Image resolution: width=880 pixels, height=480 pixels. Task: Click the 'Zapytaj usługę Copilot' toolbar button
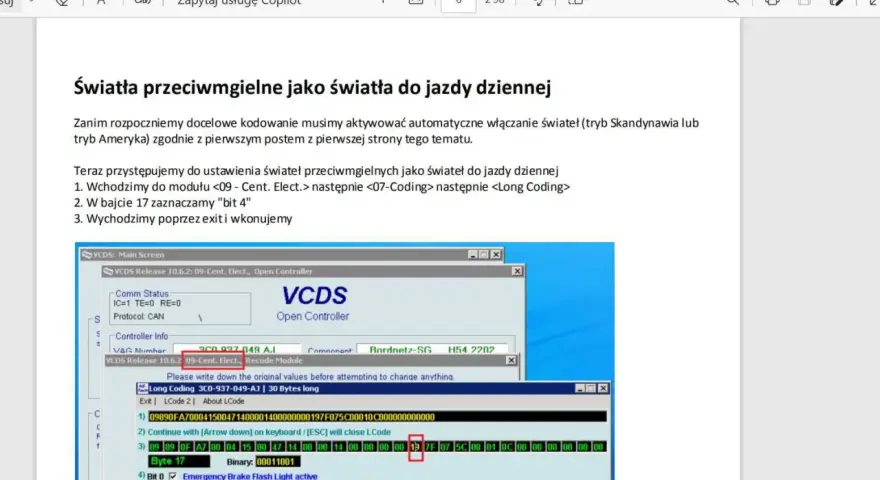[239, 2]
